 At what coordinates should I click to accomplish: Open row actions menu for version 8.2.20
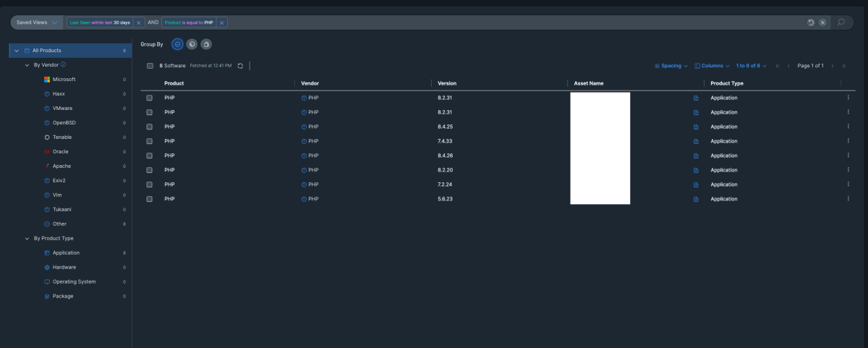point(848,170)
